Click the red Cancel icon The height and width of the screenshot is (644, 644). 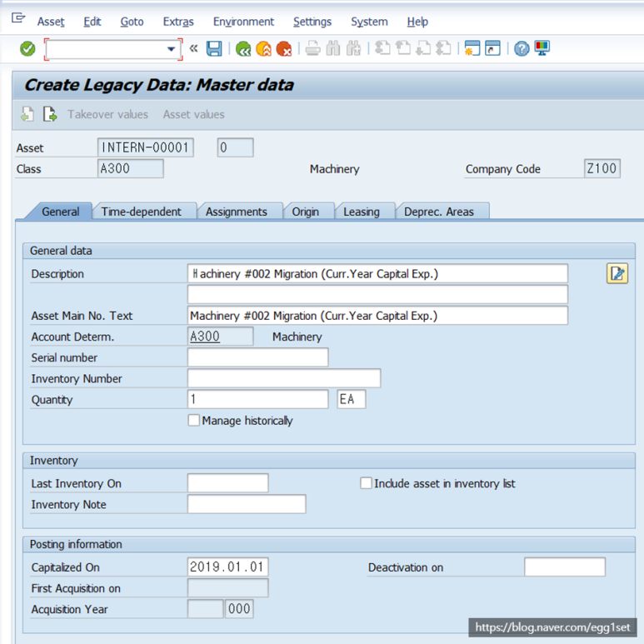point(284,49)
